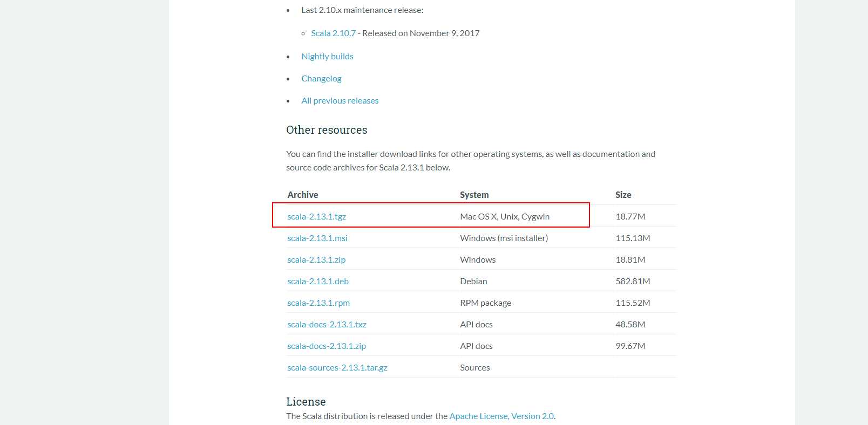The width and height of the screenshot is (868, 425).
Task: Download scala-2.13.1.rpm package
Action: (318, 303)
